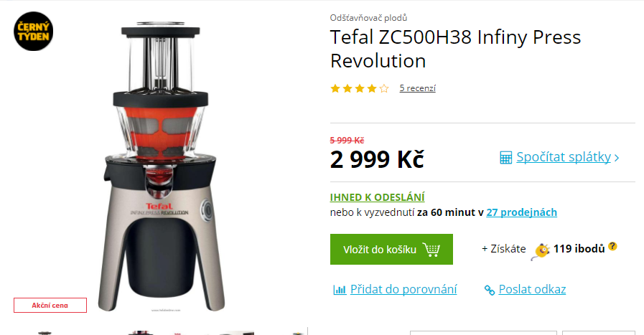Click IHNED K ODESLÁNÍ availability link
The height and width of the screenshot is (335, 644).
pos(377,197)
